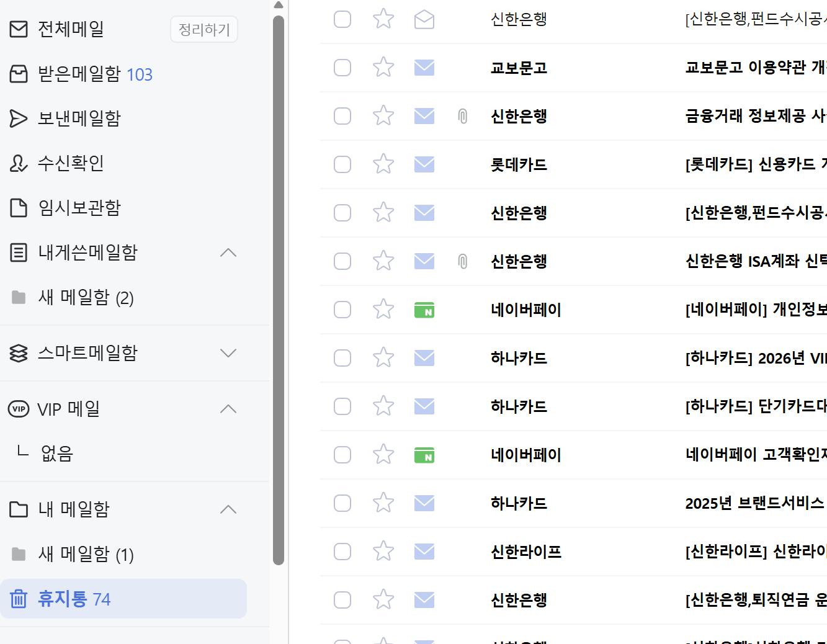Star the 신한은행 ISA계좌 mail

click(383, 261)
